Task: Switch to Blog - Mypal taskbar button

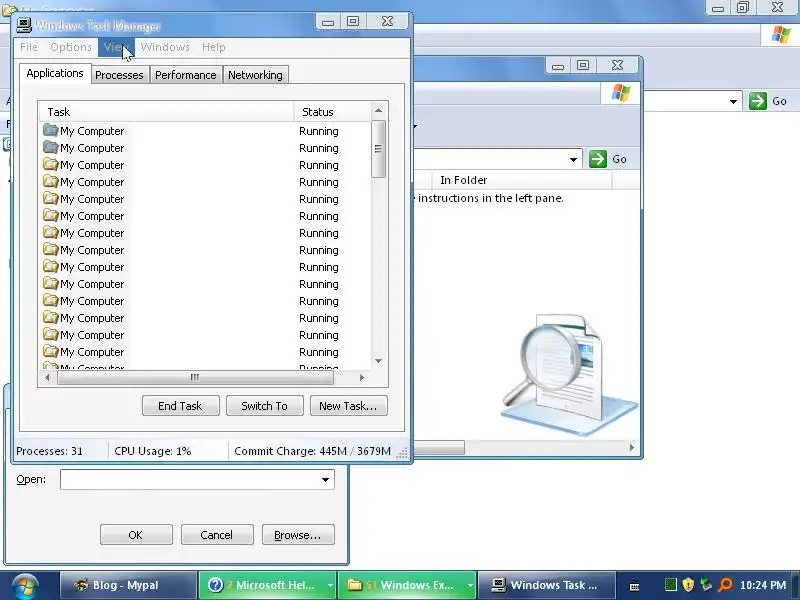Action: [x=128, y=585]
